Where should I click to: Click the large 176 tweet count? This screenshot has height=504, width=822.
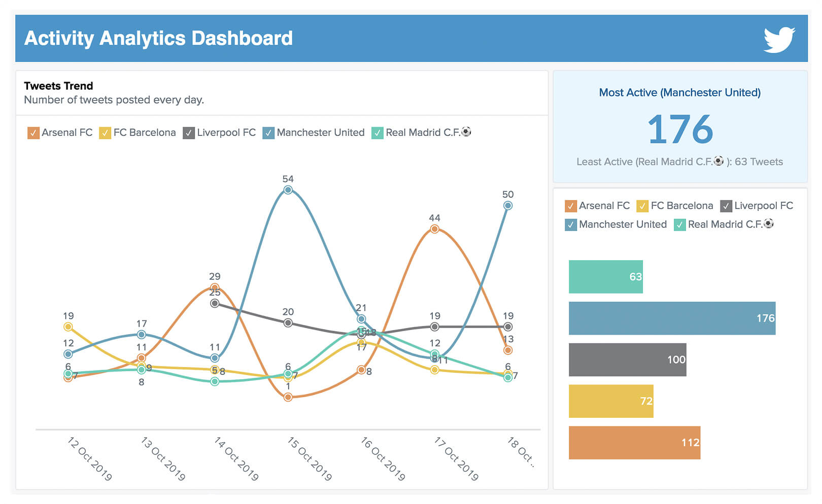tap(680, 129)
